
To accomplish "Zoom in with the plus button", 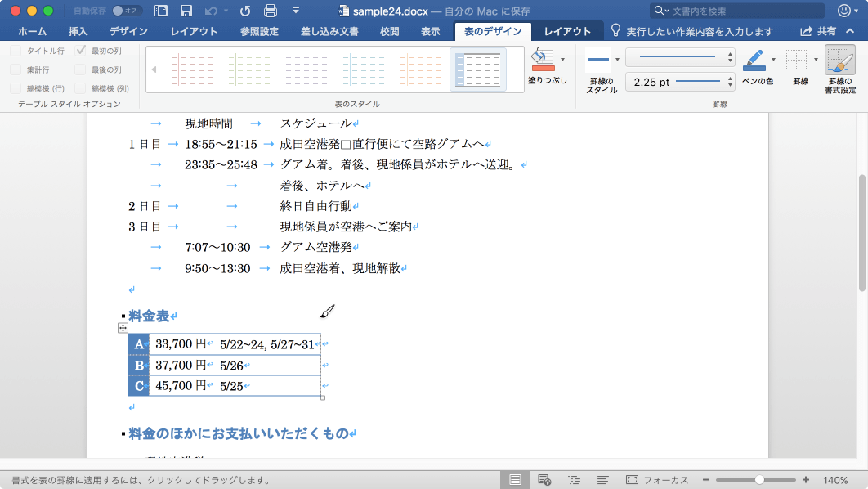I will 805,480.
